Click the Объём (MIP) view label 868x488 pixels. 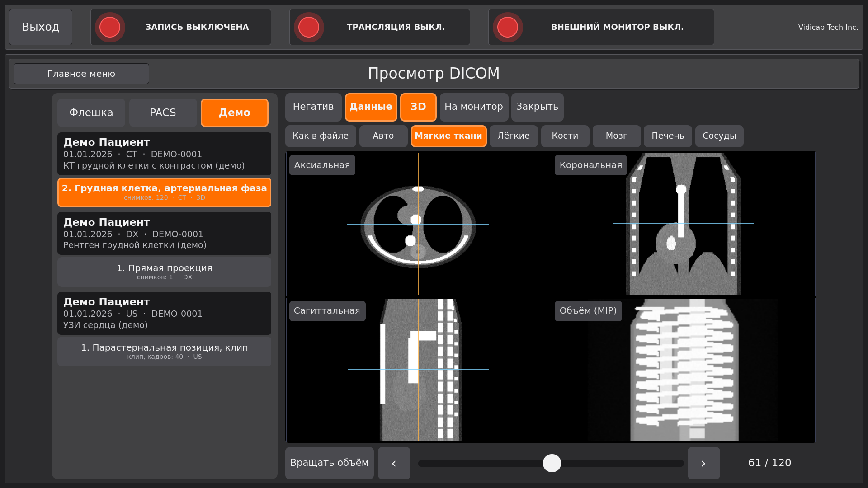(588, 311)
